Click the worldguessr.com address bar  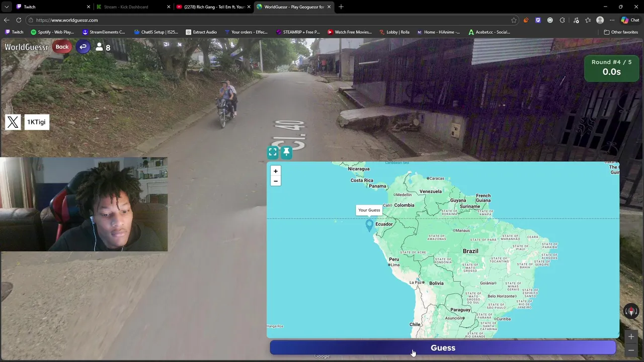[272, 20]
